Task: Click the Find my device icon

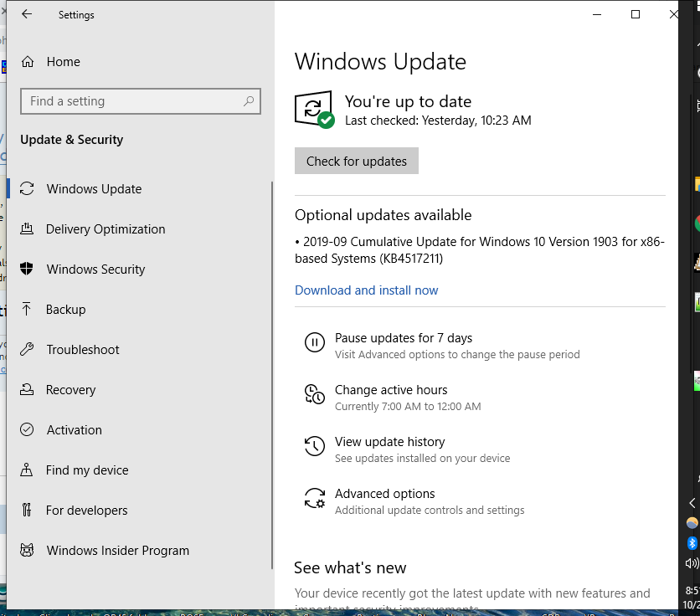Action: coord(27,470)
